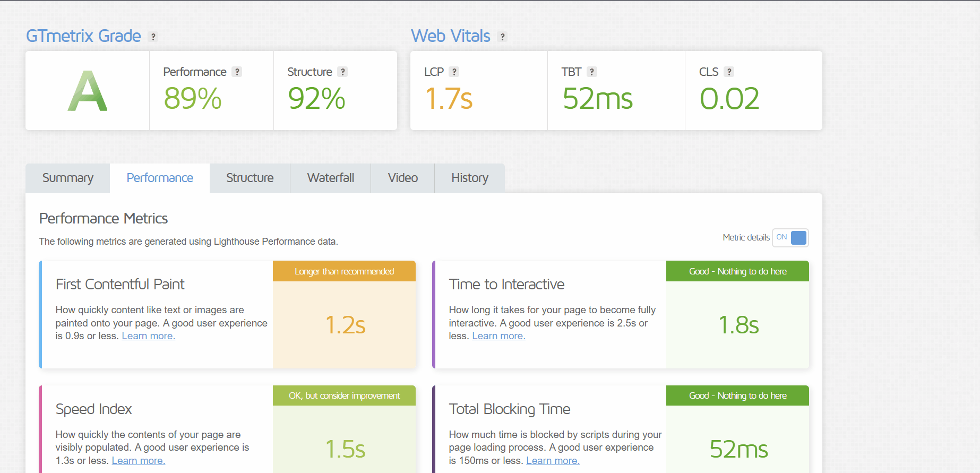
Task: Go to the Waterfall tab
Action: (x=331, y=178)
